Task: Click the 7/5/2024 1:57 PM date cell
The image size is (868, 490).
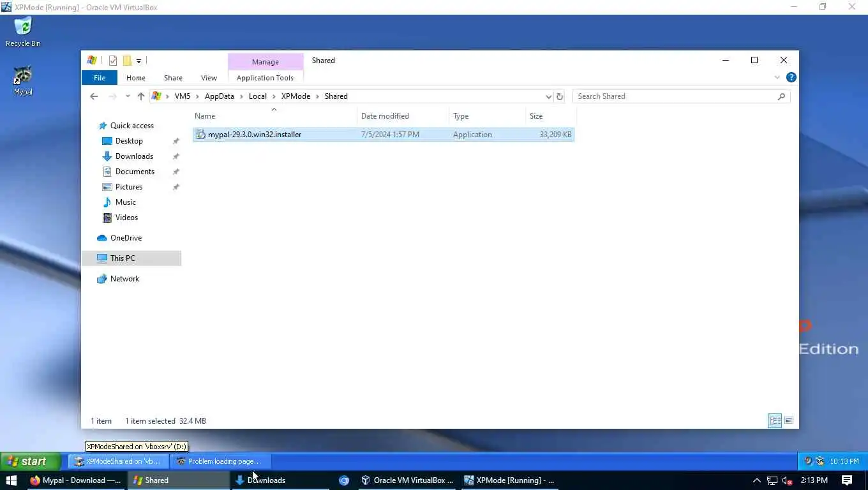Action: pyautogui.click(x=390, y=135)
